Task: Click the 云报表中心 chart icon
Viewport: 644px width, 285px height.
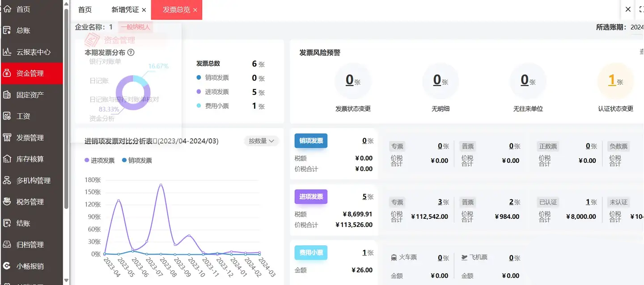Action: (x=7, y=52)
